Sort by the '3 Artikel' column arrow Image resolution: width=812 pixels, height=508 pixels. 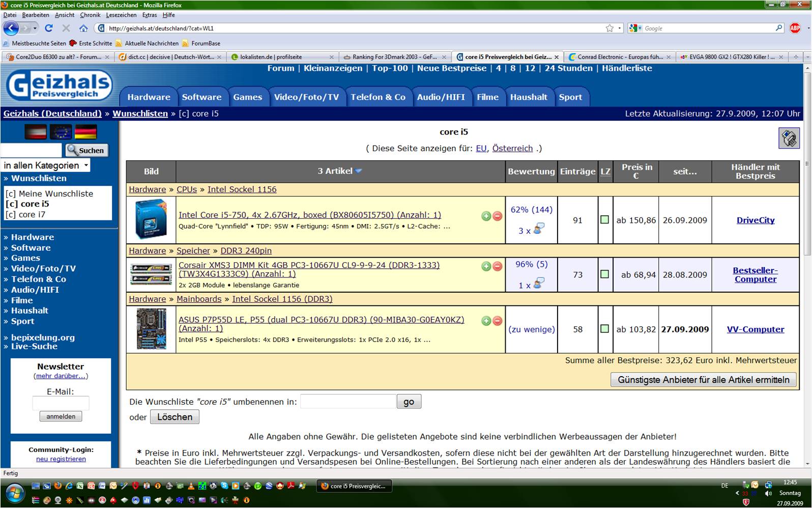358,171
